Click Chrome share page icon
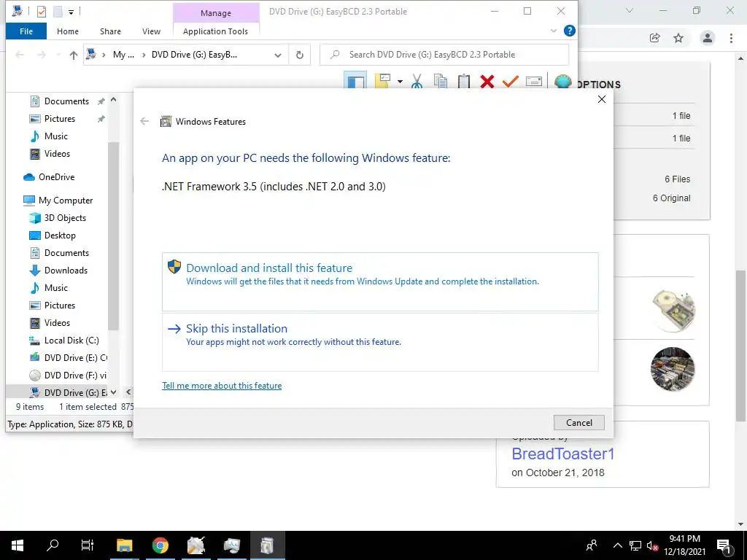The image size is (747, 560). (655, 38)
